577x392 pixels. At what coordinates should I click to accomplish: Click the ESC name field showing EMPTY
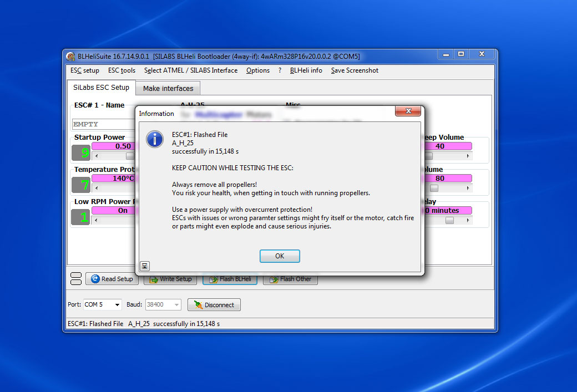104,124
